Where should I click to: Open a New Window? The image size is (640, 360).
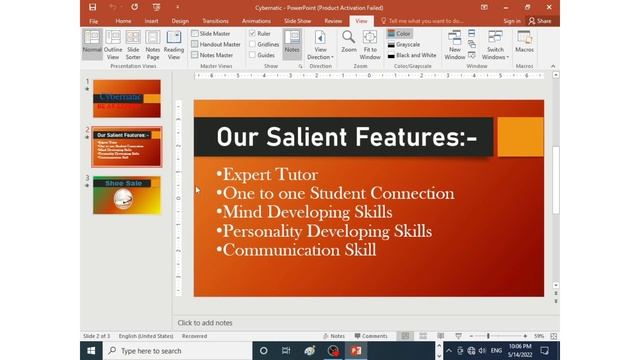455,44
